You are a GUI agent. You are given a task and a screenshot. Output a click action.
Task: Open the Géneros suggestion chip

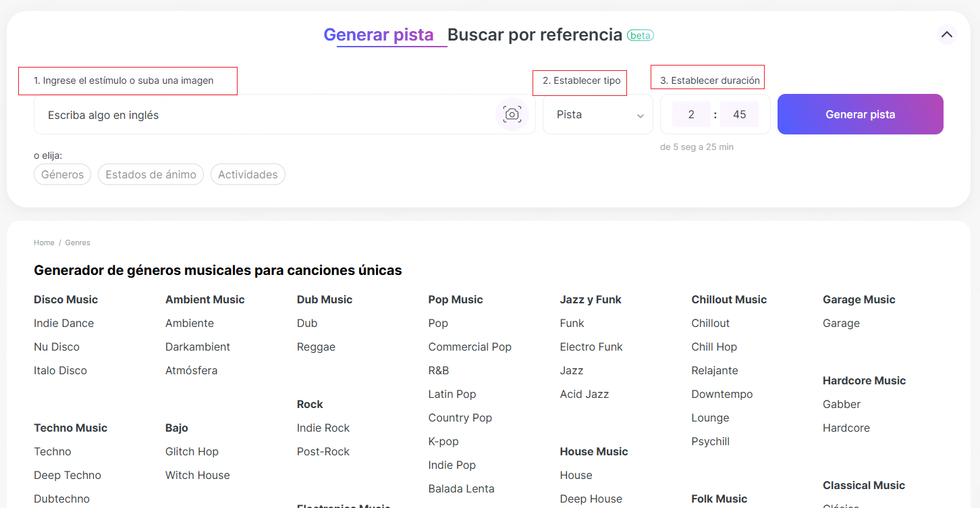62,174
